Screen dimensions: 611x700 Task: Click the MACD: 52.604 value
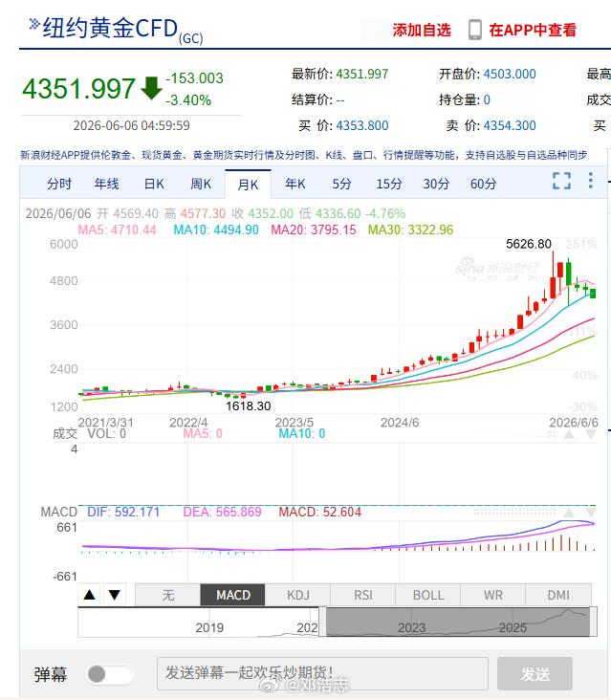pos(319,512)
